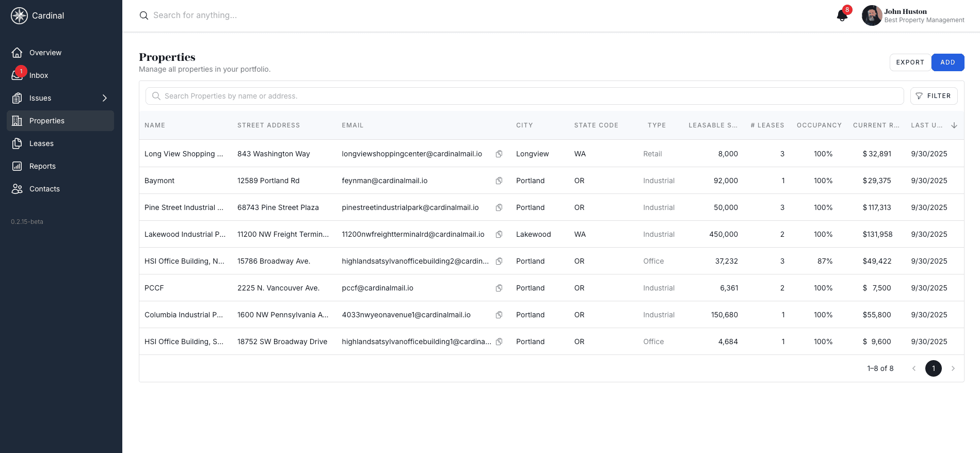Copy the Baymont email address
Viewport: 980px width, 453px height.
coord(499,181)
